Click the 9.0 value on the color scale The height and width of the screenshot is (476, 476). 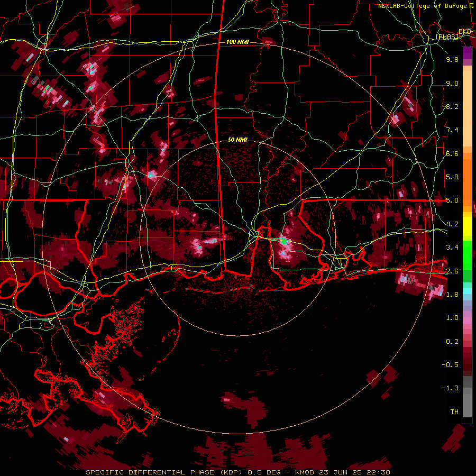(452, 83)
